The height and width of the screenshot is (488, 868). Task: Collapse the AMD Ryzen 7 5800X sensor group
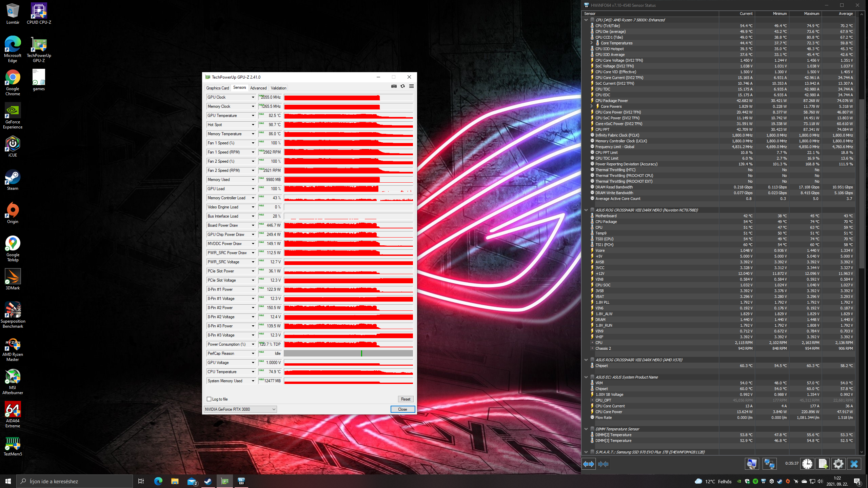click(x=586, y=20)
